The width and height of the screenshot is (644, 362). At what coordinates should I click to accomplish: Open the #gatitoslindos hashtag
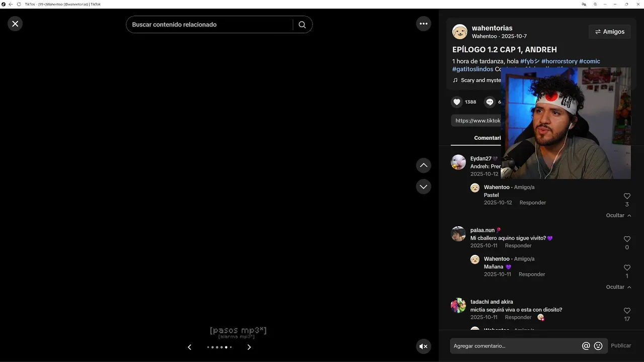click(473, 69)
